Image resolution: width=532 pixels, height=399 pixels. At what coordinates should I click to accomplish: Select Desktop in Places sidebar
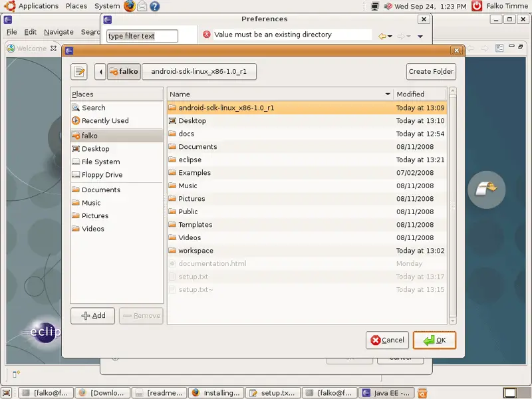pyautogui.click(x=117, y=149)
